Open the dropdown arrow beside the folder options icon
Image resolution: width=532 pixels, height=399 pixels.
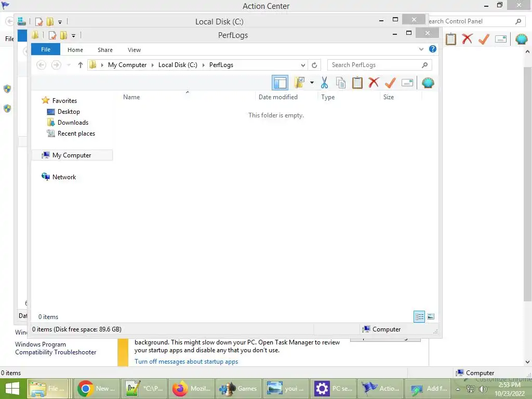pos(312,83)
